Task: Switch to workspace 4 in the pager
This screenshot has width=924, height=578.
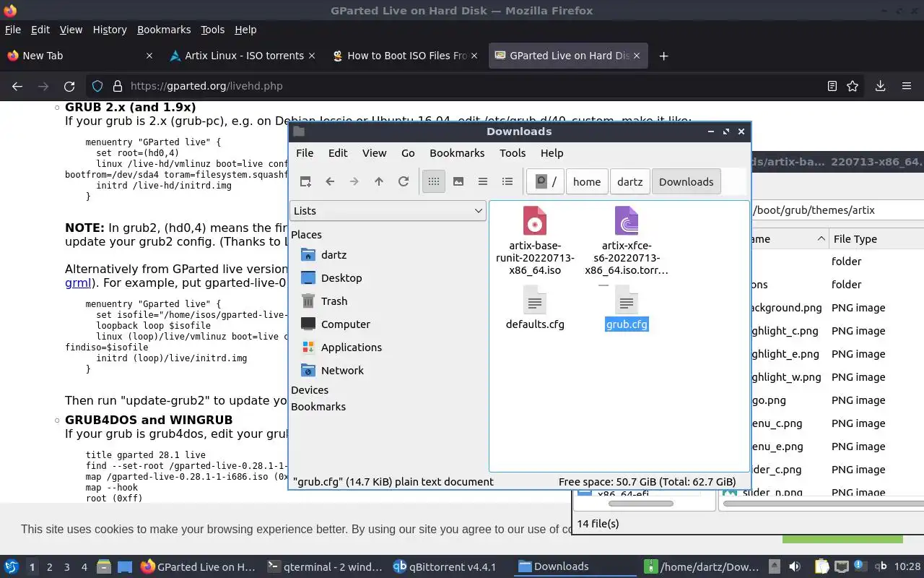Action: [84, 566]
